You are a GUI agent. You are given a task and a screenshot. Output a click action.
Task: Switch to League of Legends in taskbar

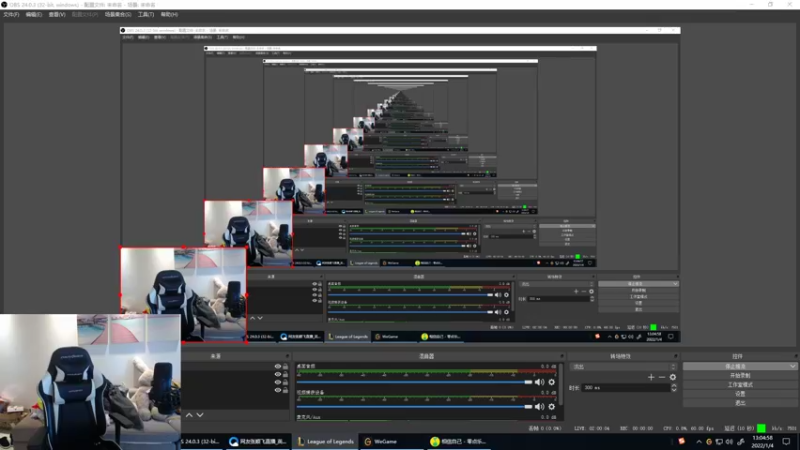pos(326,441)
